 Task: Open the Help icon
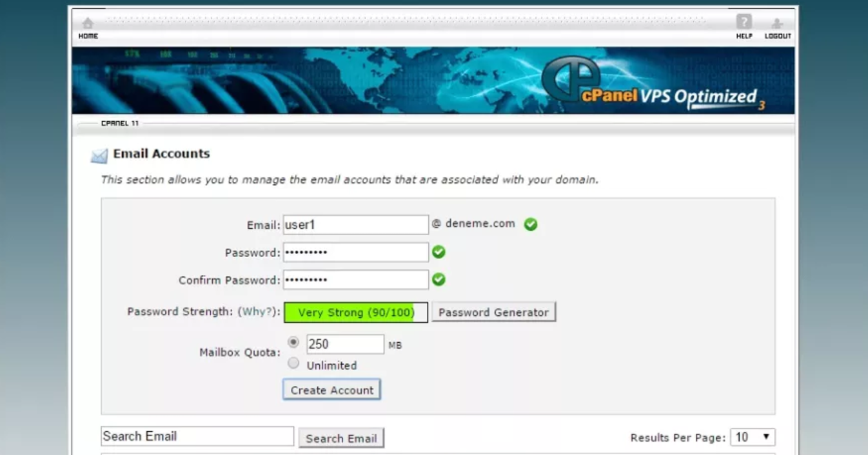[744, 22]
